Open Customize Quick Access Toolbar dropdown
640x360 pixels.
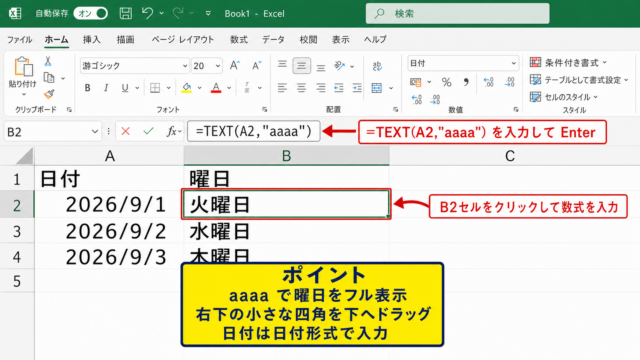[208, 13]
